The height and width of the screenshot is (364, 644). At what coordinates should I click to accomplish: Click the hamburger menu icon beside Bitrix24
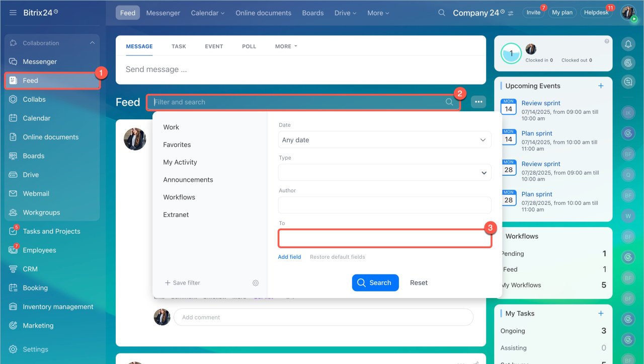click(13, 13)
